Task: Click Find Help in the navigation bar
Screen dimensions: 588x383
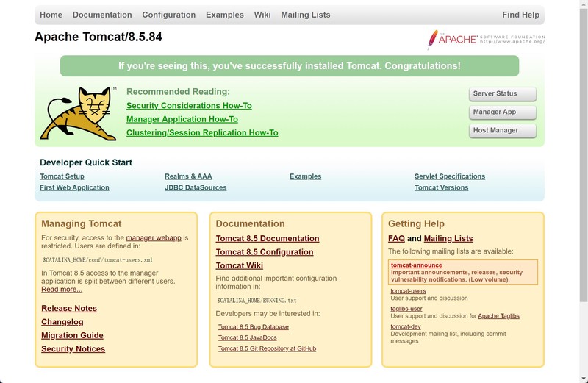Action: click(x=520, y=15)
